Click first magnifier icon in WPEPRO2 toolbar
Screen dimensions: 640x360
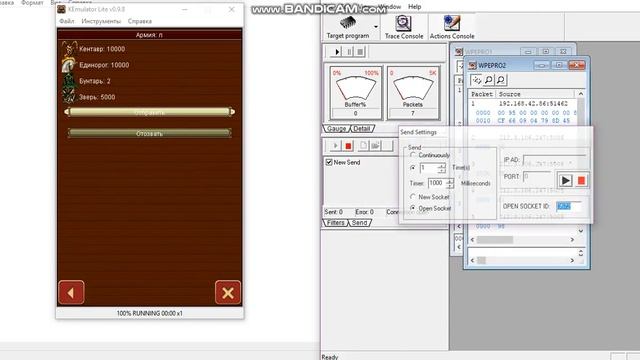tap(489, 80)
